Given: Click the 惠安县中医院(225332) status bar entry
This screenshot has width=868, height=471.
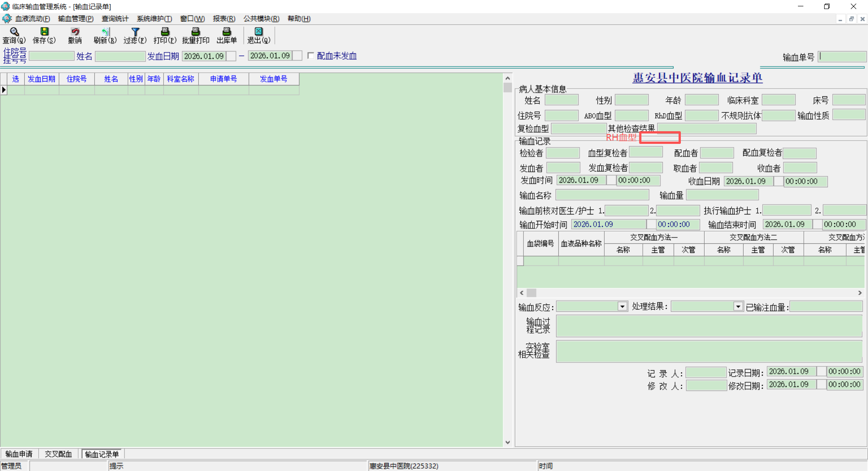Looking at the screenshot, I should point(404,466).
